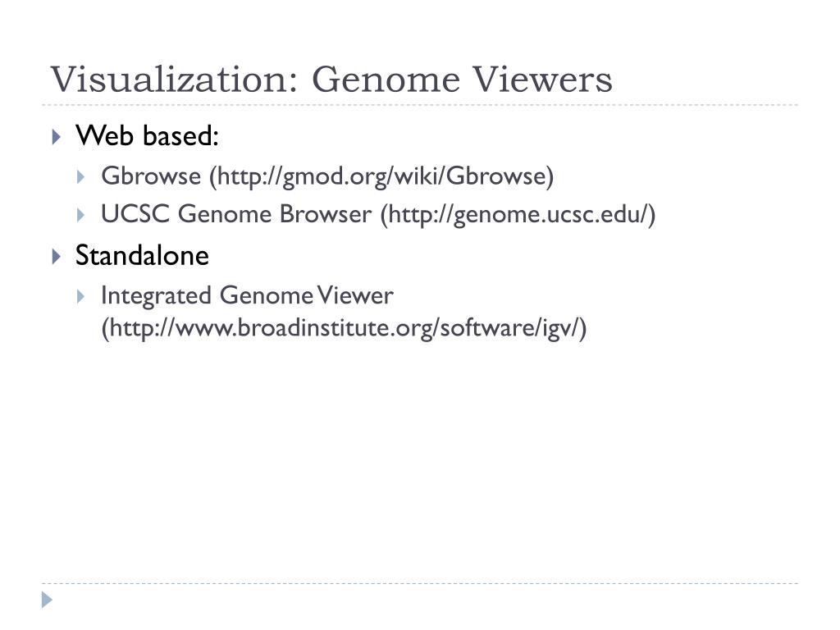Click the bullet arrow before UCSC Genome Browser
This screenshot has height=630, width=840.
[x=81, y=216]
